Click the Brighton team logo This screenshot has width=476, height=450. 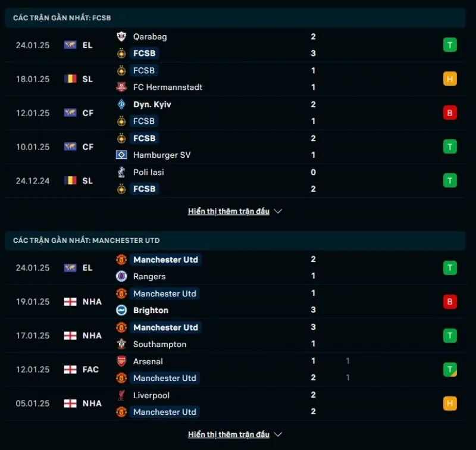(121, 310)
